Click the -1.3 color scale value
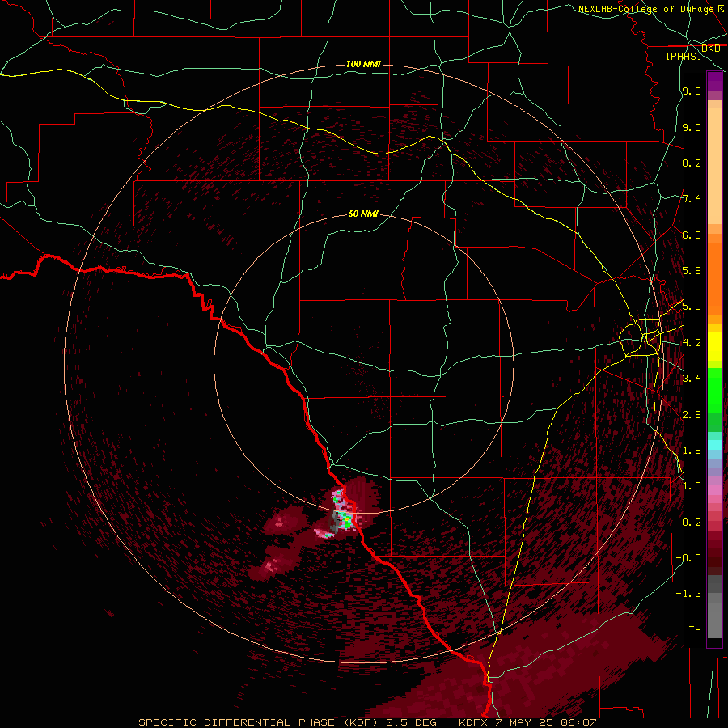This screenshot has height=728, width=728. 688,594
